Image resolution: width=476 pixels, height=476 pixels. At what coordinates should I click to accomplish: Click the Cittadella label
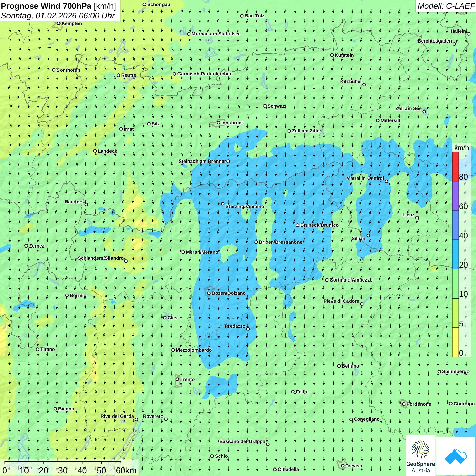[288, 469]
